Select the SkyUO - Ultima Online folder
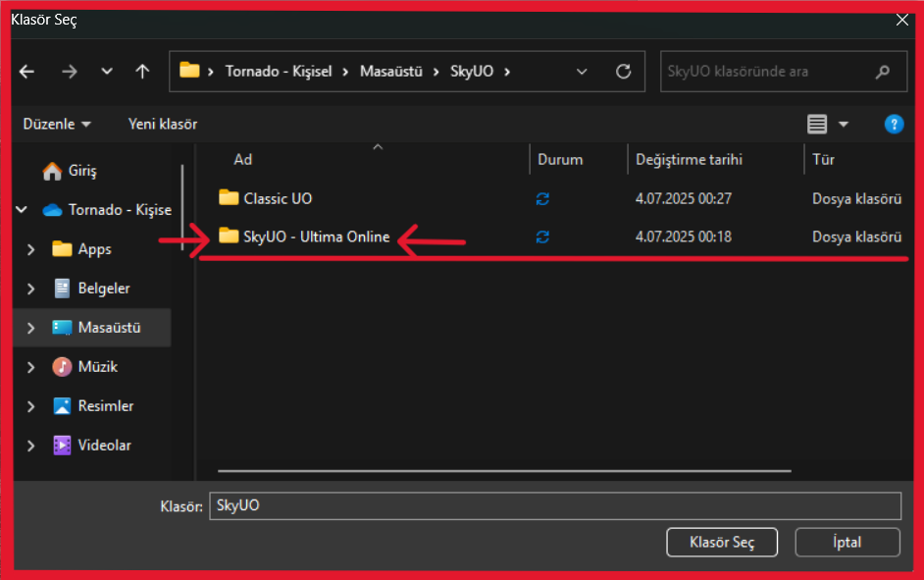The height and width of the screenshot is (580, 924). click(x=317, y=237)
